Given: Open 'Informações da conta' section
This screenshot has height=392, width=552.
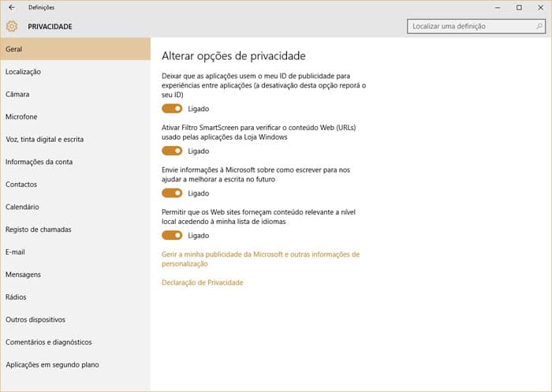Looking at the screenshot, I should [76, 162].
